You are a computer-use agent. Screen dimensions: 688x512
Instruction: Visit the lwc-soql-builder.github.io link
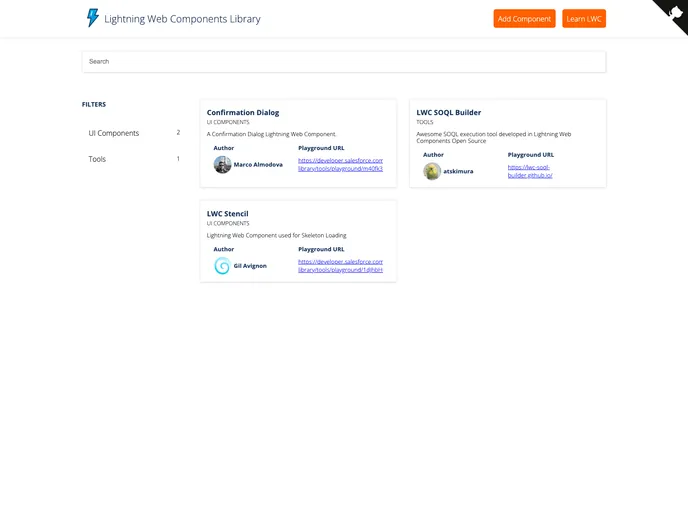coord(530,171)
